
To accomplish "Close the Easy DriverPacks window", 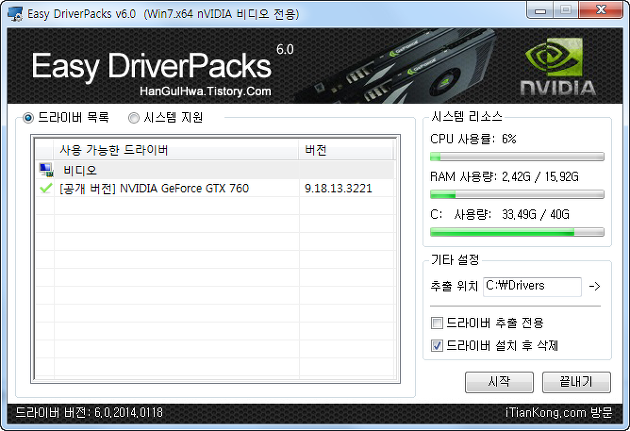I will [601, 10].
